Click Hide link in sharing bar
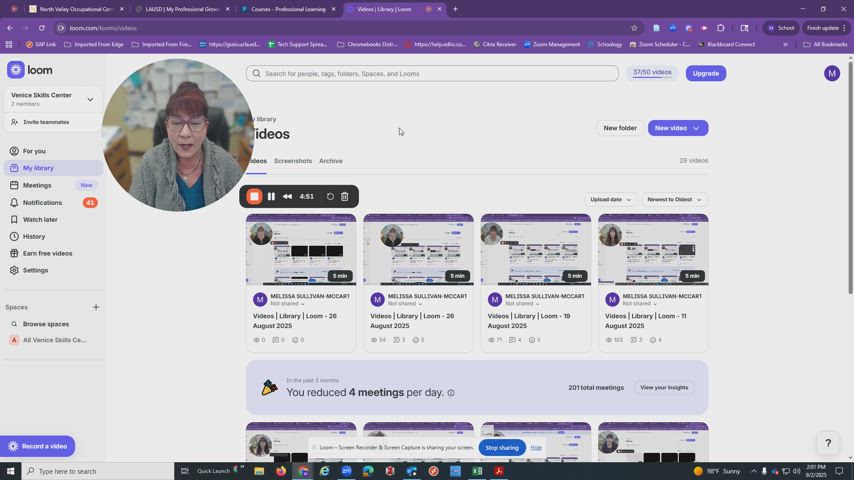The height and width of the screenshot is (480, 854). click(536, 447)
